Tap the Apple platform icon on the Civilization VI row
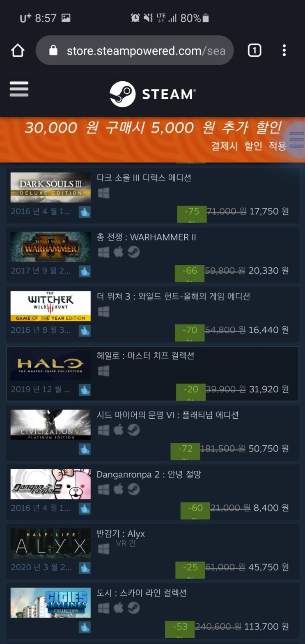 pyautogui.click(x=119, y=430)
